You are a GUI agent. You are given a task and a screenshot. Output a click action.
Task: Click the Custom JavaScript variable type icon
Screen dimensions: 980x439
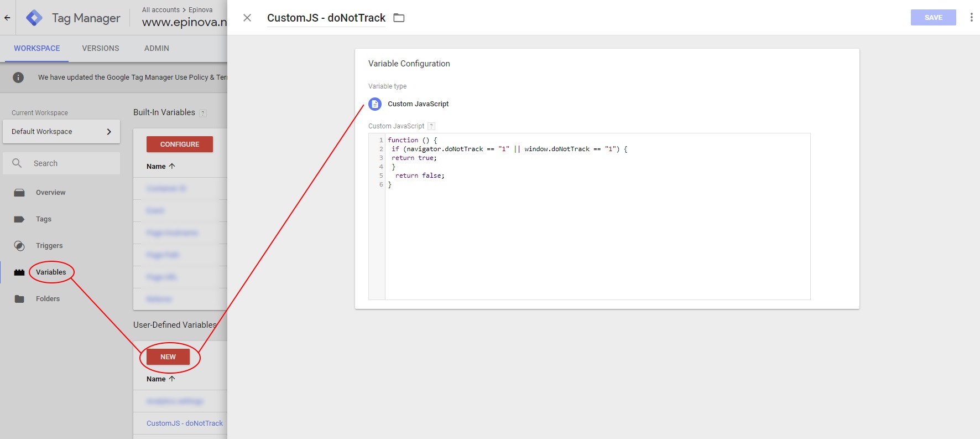point(375,104)
